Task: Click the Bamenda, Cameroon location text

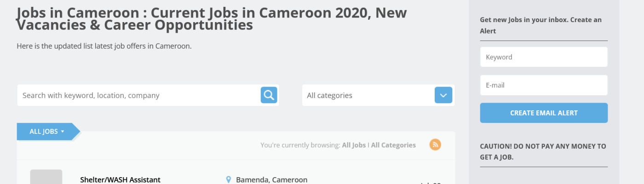Action: coord(271,179)
